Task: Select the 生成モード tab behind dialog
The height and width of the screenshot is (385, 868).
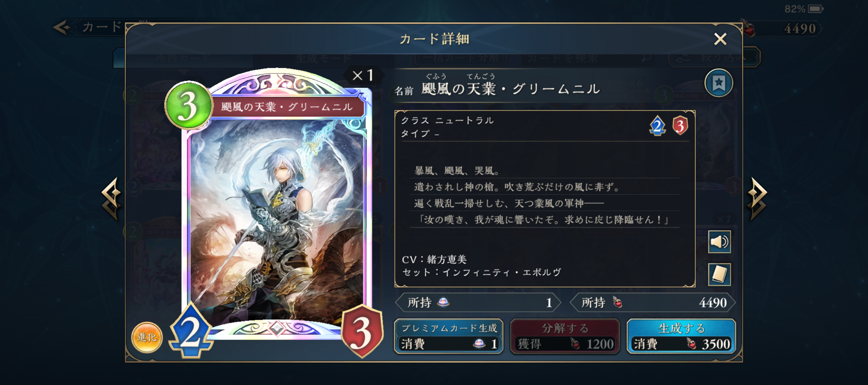Action: (x=323, y=58)
